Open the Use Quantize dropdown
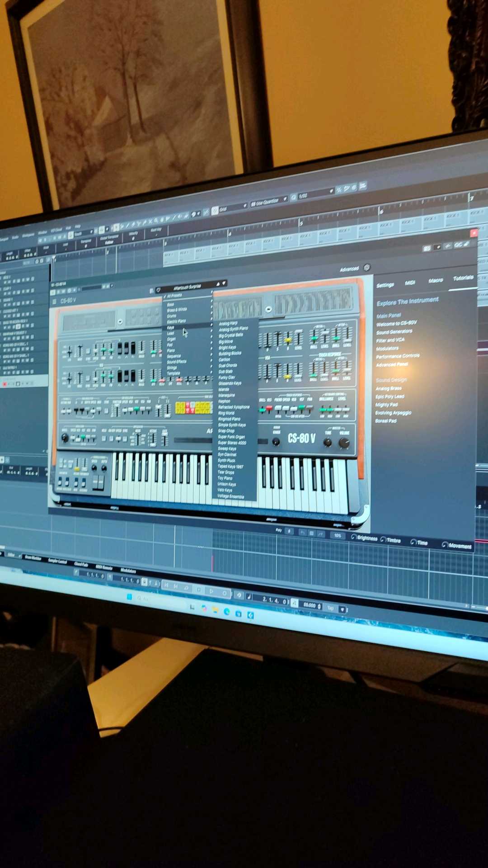 [x=269, y=202]
